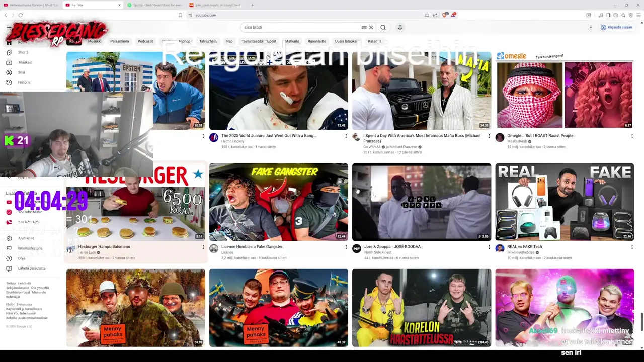644x362 pixels.
Task: Select the Podcastit filter chip
Action: pyautogui.click(x=145, y=41)
